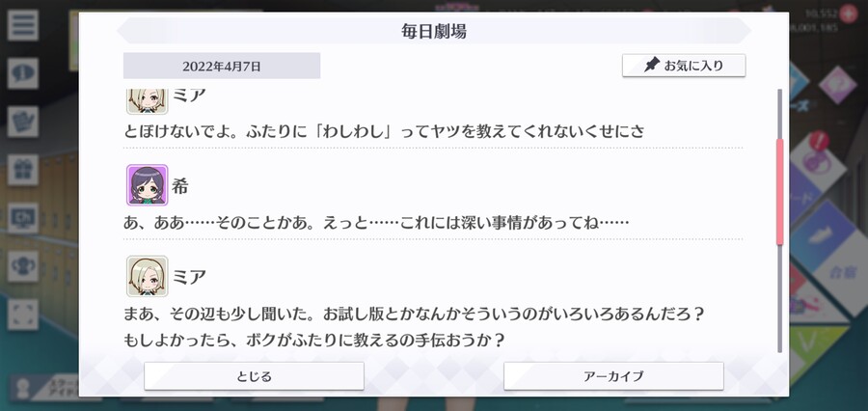This screenshot has height=411, width=868.
Task: Open the hamburger menu icon
Action: click(23, 25)
